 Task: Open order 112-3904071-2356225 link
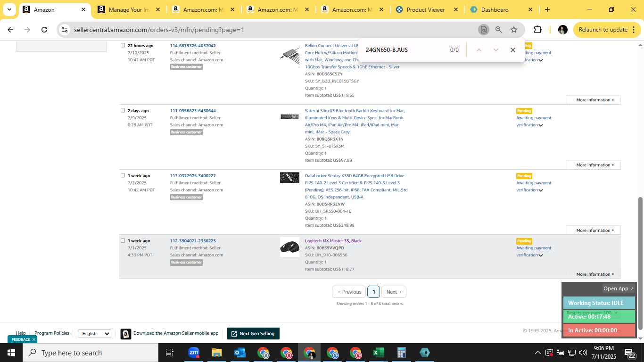click(x=193, y=241)
